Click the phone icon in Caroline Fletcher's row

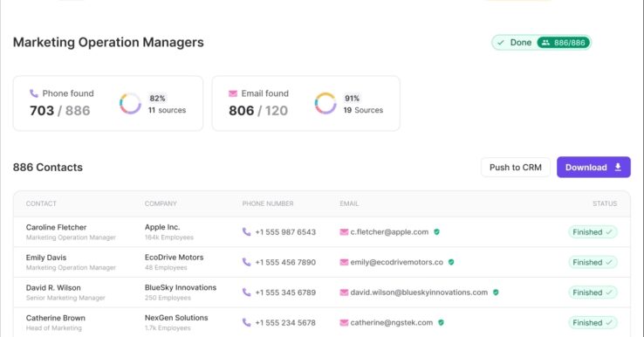[246, 231]
